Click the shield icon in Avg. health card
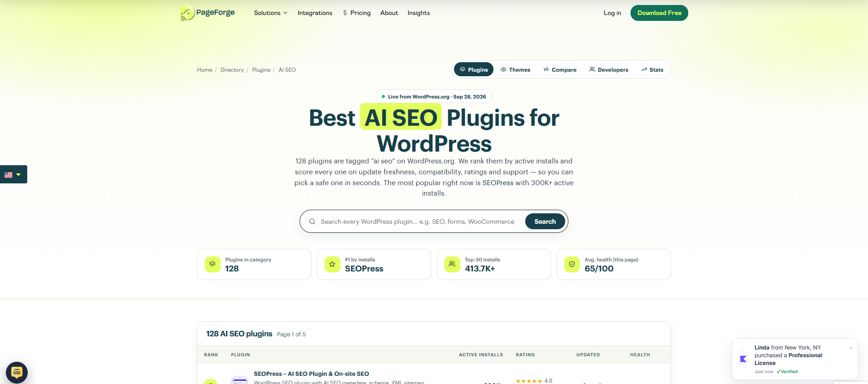This screenshot has width=868, height=384. 572,264
